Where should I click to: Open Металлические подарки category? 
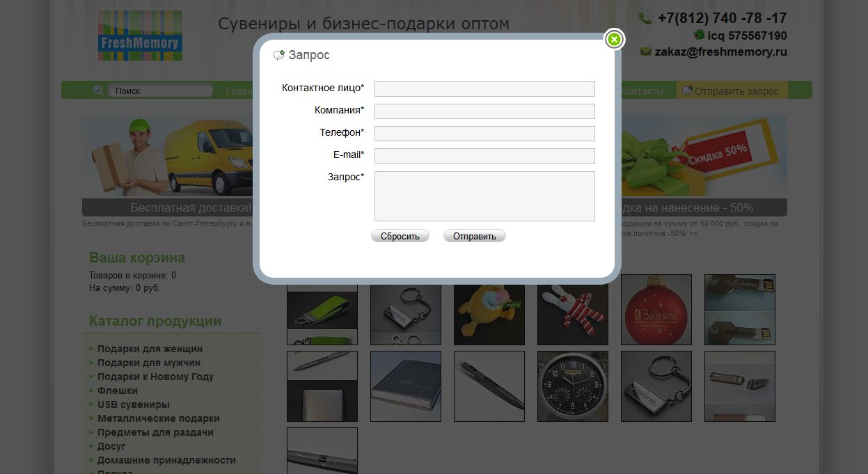coord(159,418)
